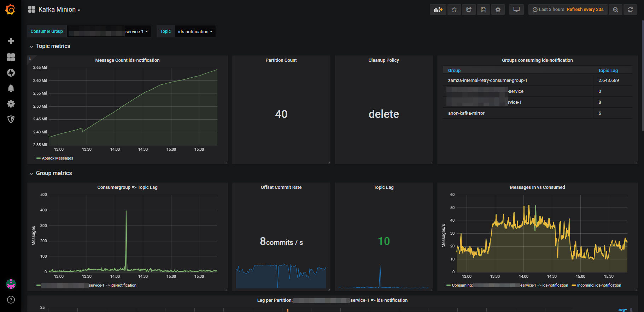Open the avg dropdown on Lag per Partition

[x=622, y=310]
